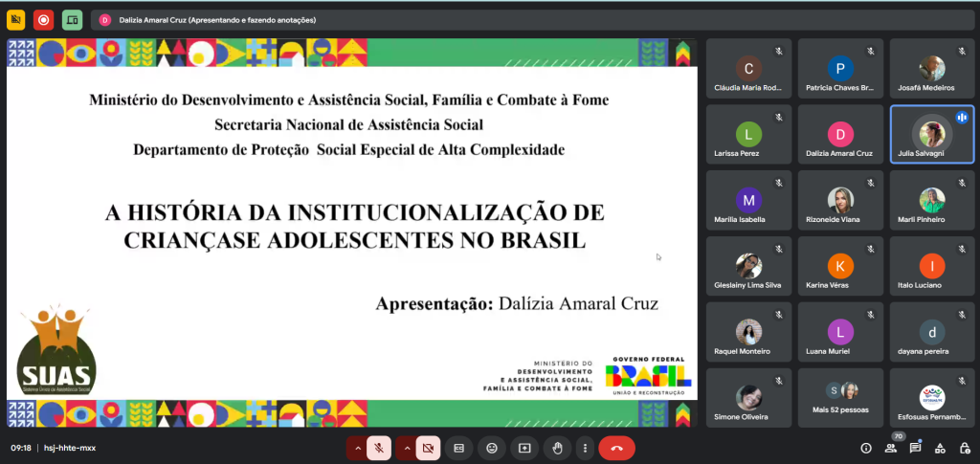Open the 'Mais 52 pessoas' tile

pyautogui.click(x=841, y=399)
